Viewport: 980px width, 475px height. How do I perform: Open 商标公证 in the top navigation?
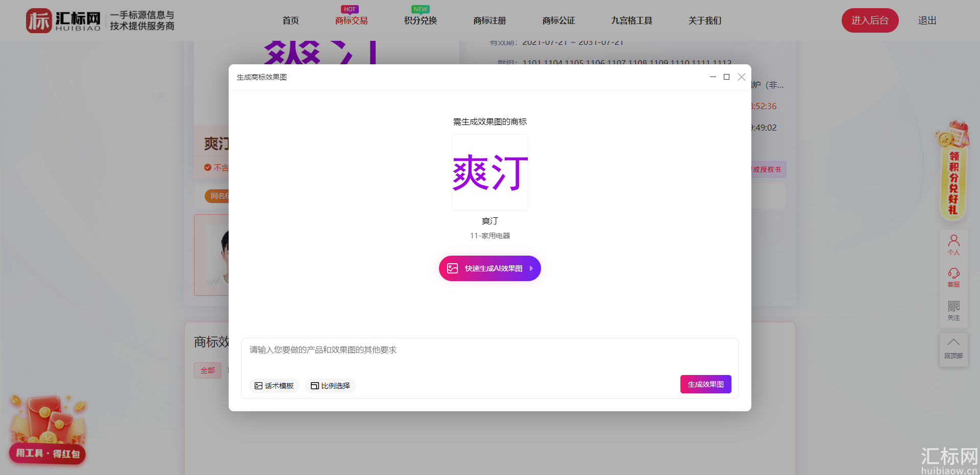(558, 20)
